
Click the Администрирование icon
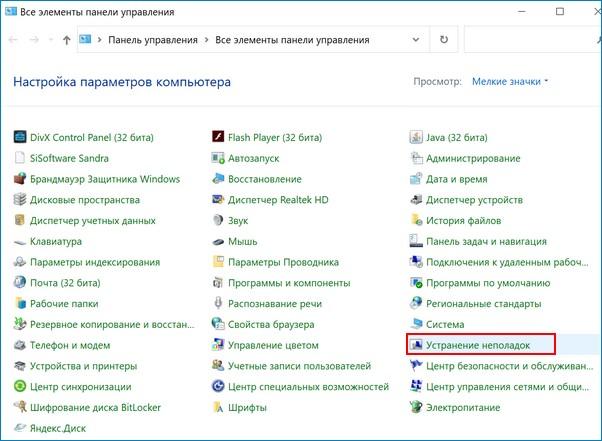416,158
